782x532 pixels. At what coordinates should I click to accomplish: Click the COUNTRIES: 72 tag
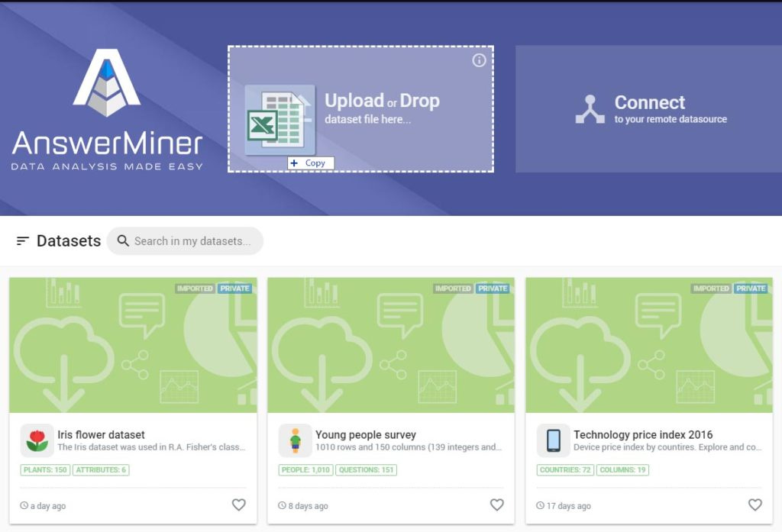coord(565,469)
